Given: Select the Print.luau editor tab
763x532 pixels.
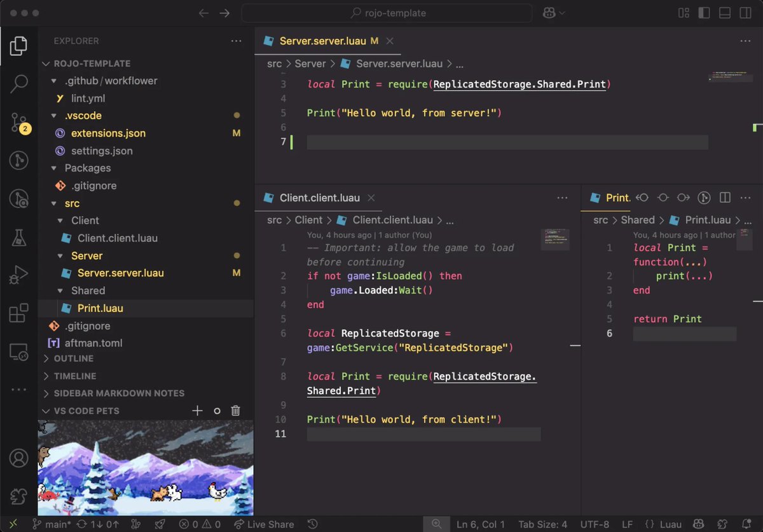Looking at the screenshot, I should [x=610, y=198].
